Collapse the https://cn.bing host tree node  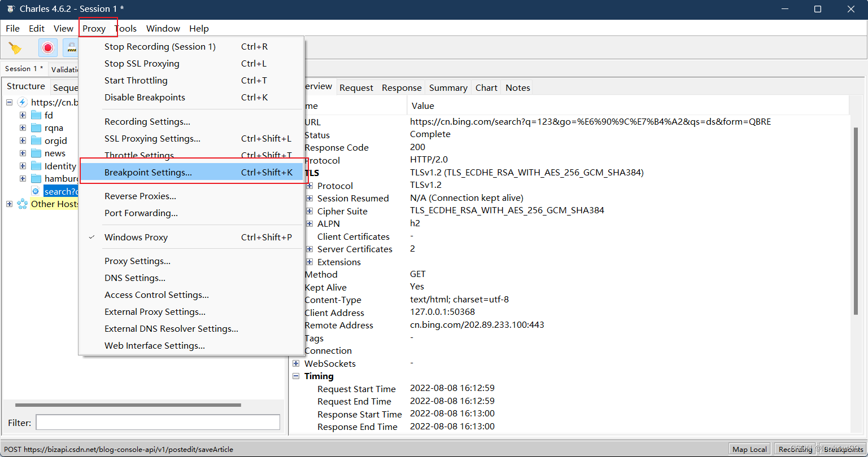10,102
